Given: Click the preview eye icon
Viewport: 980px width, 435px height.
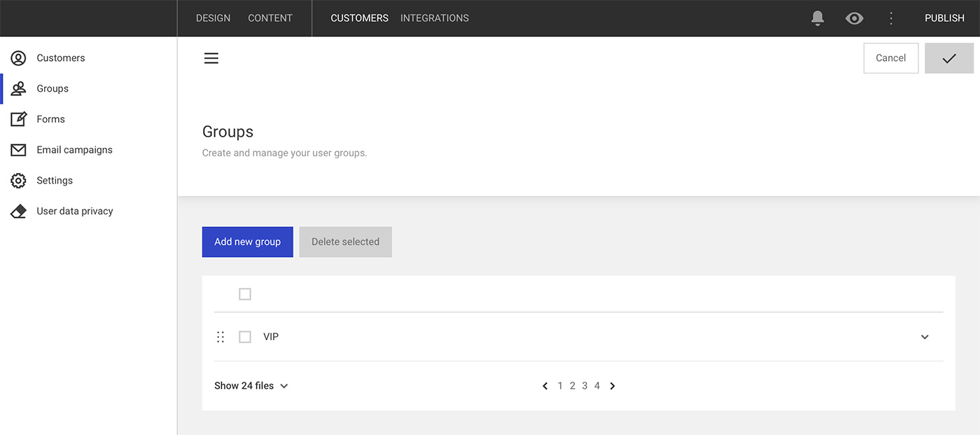Looking at the screenshot, I should point(854,18).
